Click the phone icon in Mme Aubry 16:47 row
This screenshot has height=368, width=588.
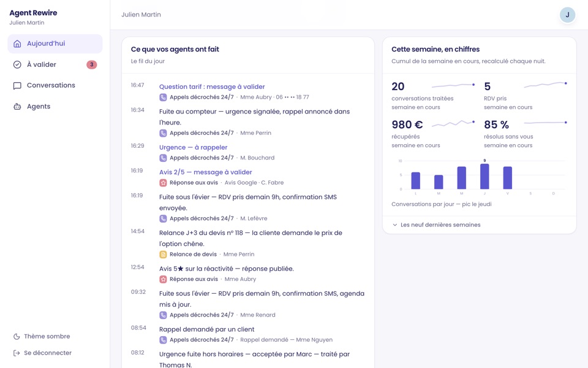(163, 98)
